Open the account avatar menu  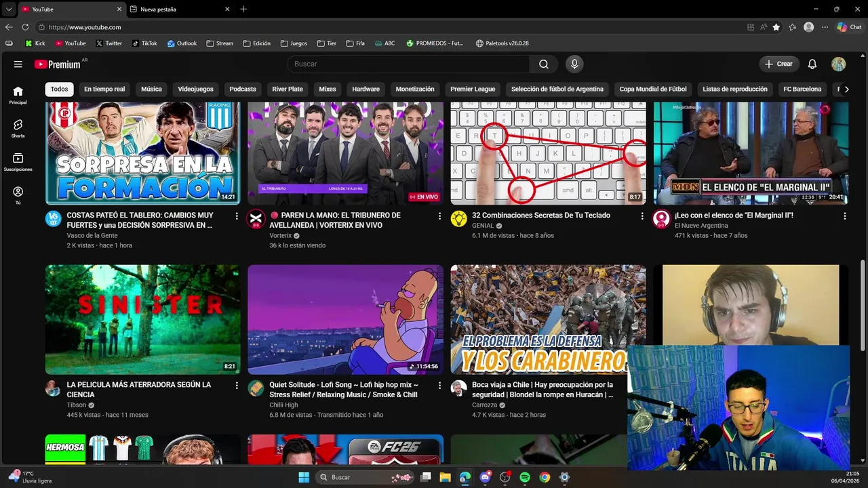pos(839,64)
